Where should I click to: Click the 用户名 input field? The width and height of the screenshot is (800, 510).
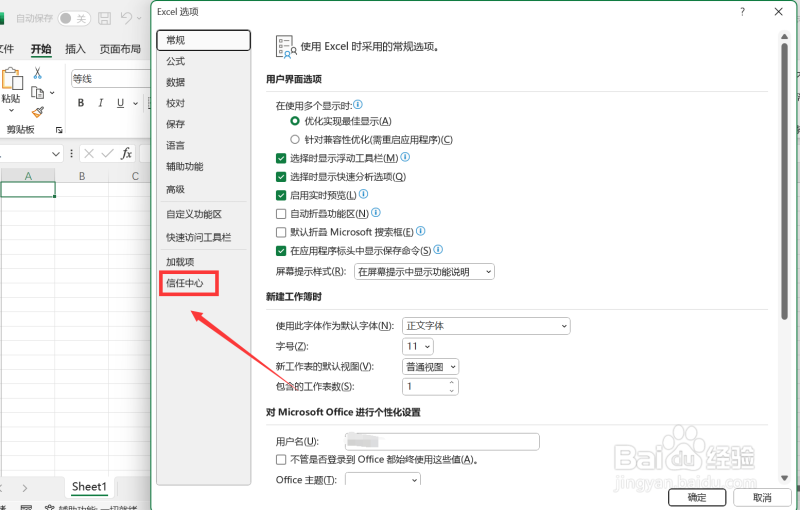(x=442, y=442)
